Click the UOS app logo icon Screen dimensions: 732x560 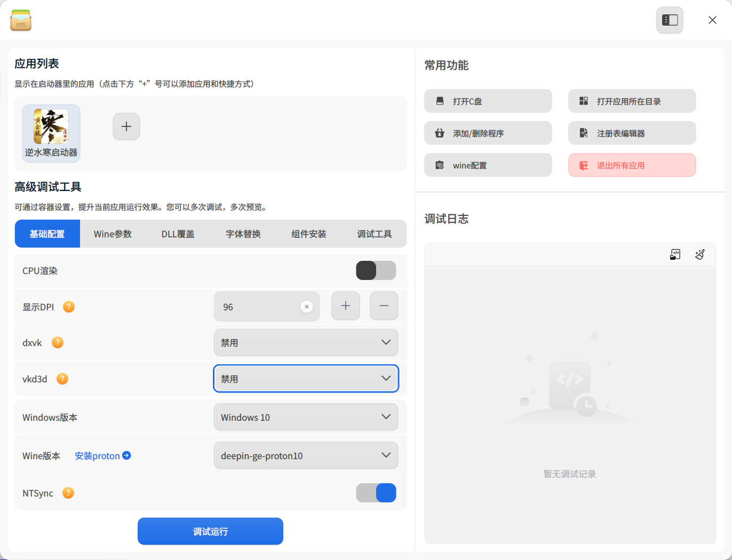(x=21, y=20)
